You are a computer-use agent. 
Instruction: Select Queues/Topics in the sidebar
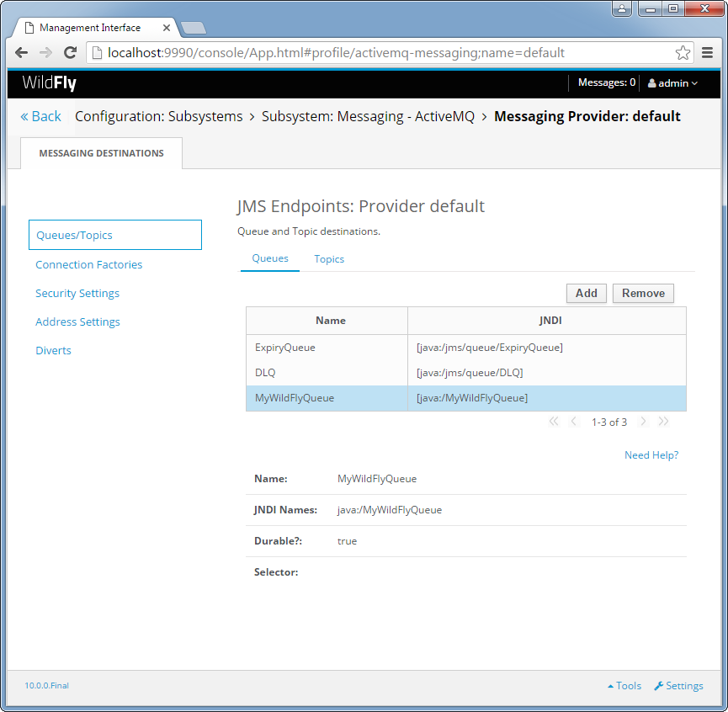click(x=115, y=235)
